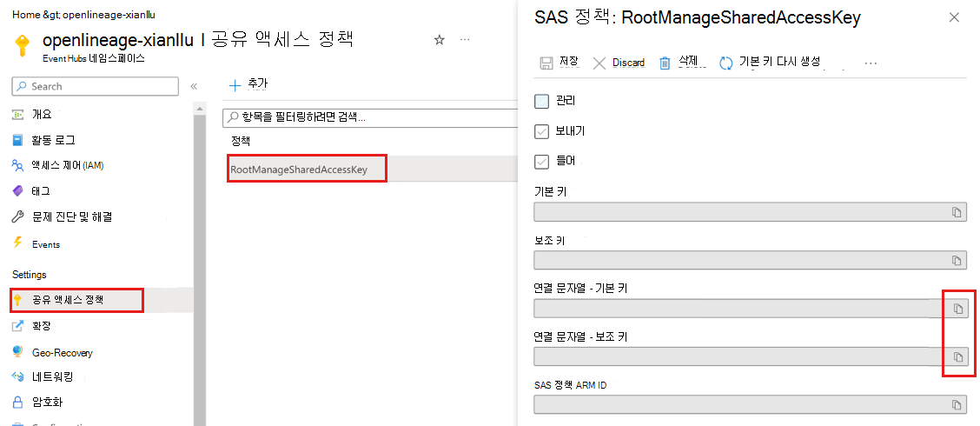Click the 정책 column header

coord(241,141)
